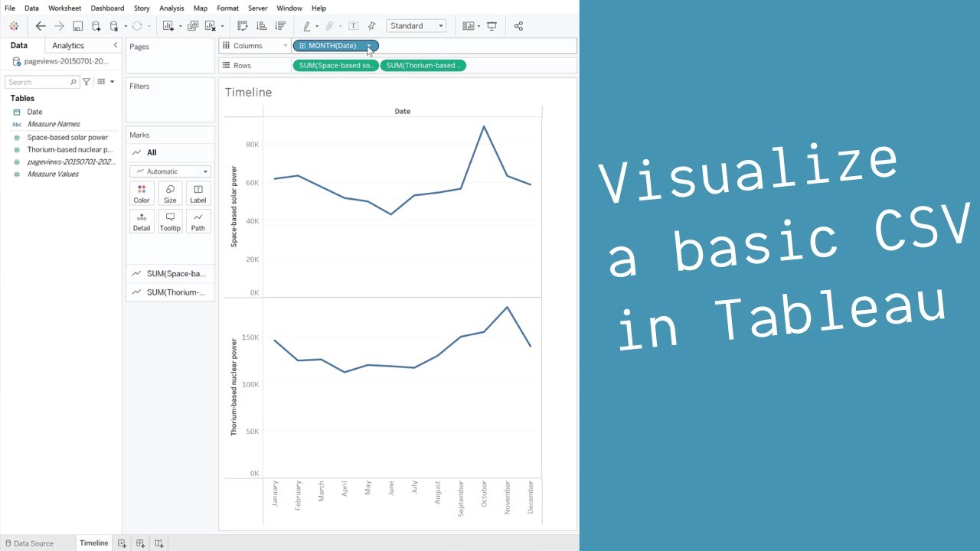Screen dimensions: 980x551
Task: Select the All marks card row
Action: click(x=170, y=152)
